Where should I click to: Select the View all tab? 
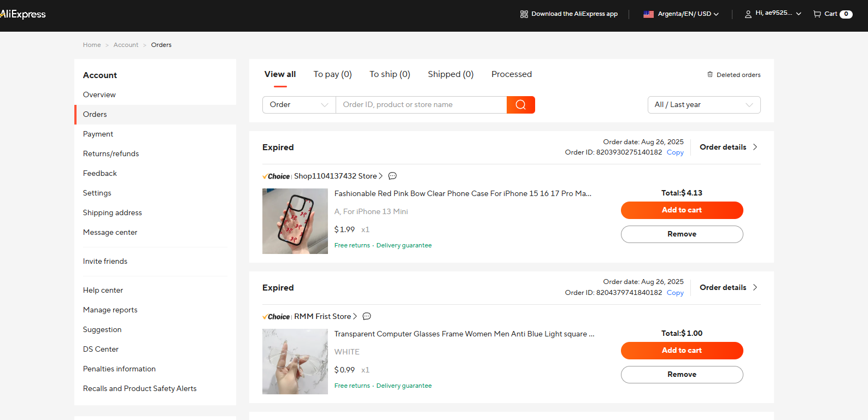point(280,74)
